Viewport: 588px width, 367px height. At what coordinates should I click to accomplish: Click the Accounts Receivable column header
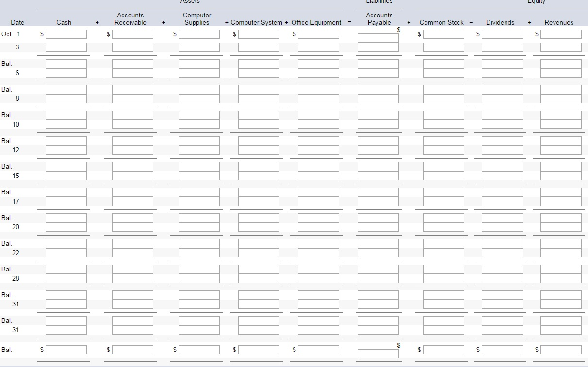[x=131, y=19]
